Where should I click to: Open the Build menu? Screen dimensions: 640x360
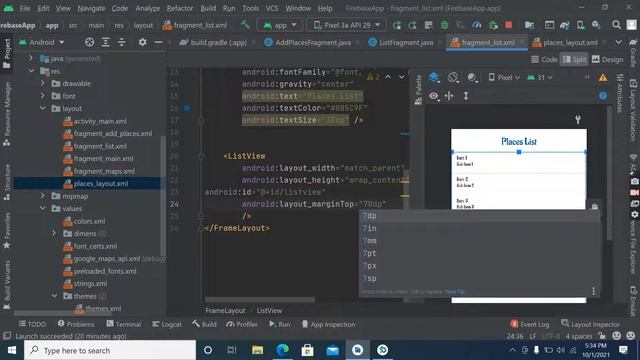(208, 8)
